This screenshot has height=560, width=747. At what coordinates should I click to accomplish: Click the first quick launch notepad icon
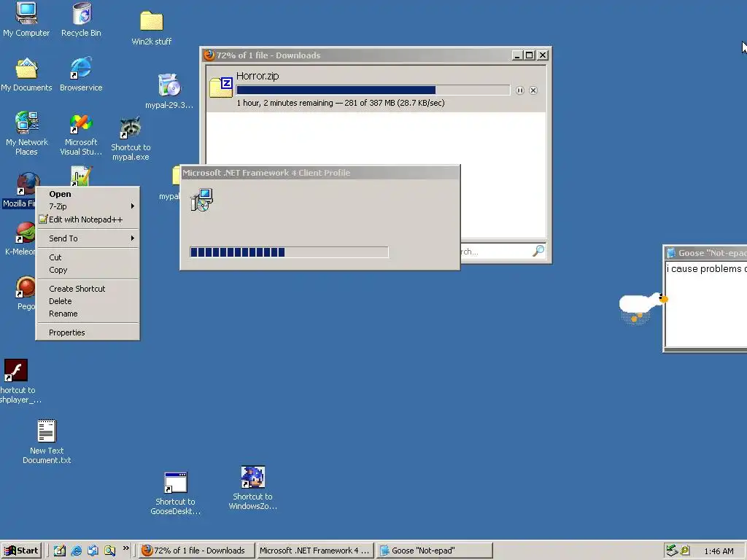(60, 551)
